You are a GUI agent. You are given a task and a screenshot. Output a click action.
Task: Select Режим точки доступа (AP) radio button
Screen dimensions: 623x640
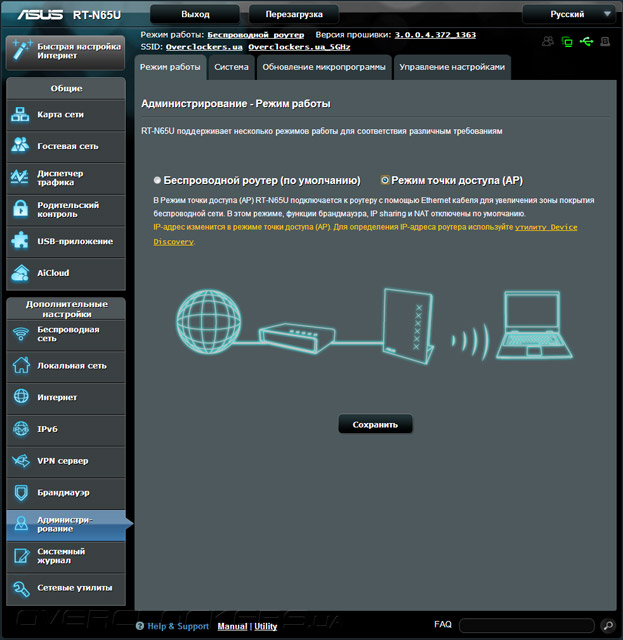[x=385, y=180]
